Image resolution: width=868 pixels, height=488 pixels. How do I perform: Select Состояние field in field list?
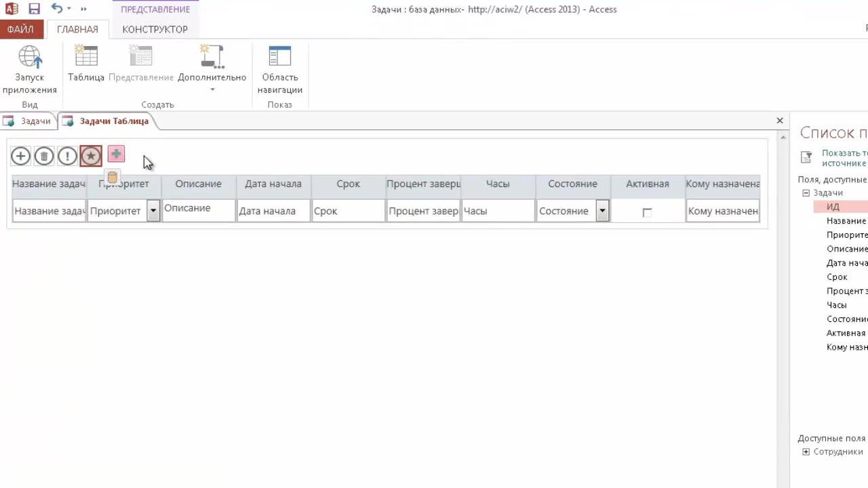(x=847, y=319)
